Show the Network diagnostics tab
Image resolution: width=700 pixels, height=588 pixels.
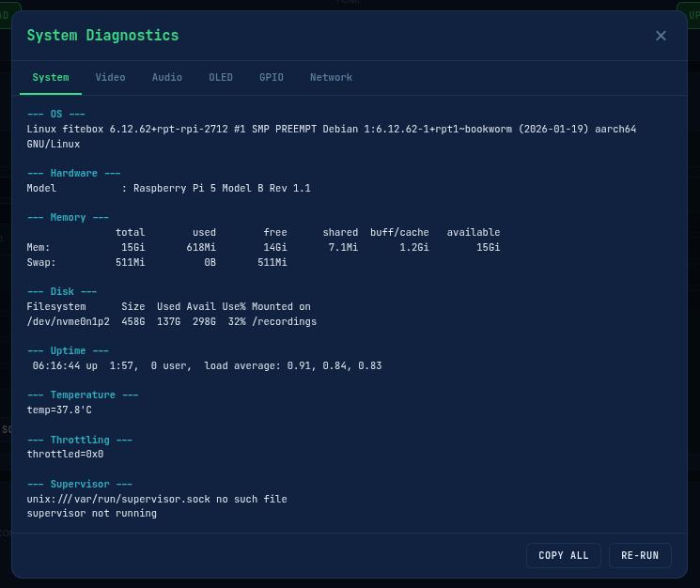tap(331, 77)
